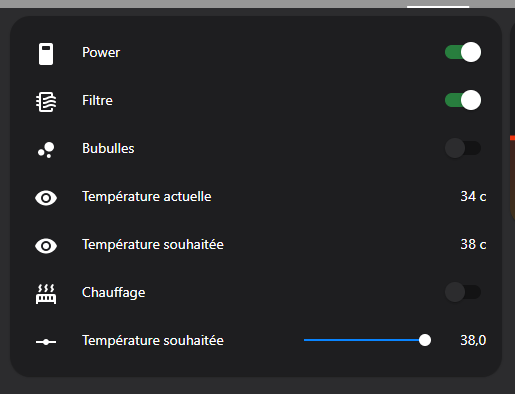Click the 38,0 slider value readout
The image size is (515, 394).
click(473, 340)
